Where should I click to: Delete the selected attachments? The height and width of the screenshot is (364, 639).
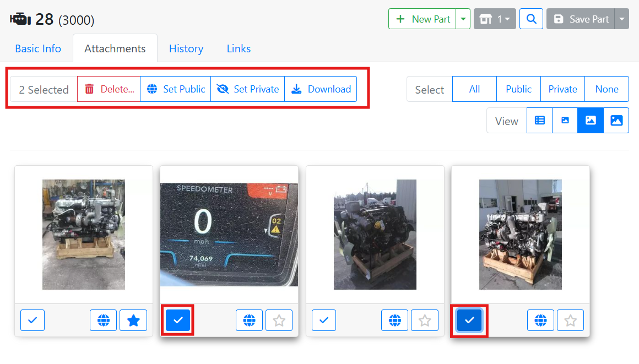pyautogui.click(x=109, y=89)
